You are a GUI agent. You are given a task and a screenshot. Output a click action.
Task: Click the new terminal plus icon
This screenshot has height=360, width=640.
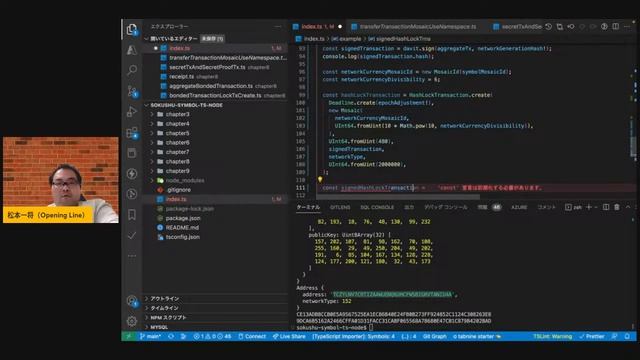click(x=589, y=207)
